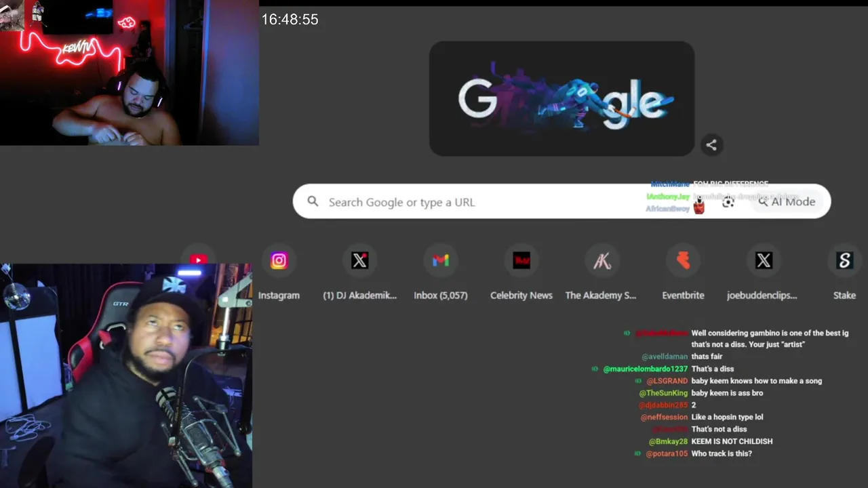The image size is (868, 488).
Task: Click username @mauricelombardo1237 in chat
Action: coord(646,369)
